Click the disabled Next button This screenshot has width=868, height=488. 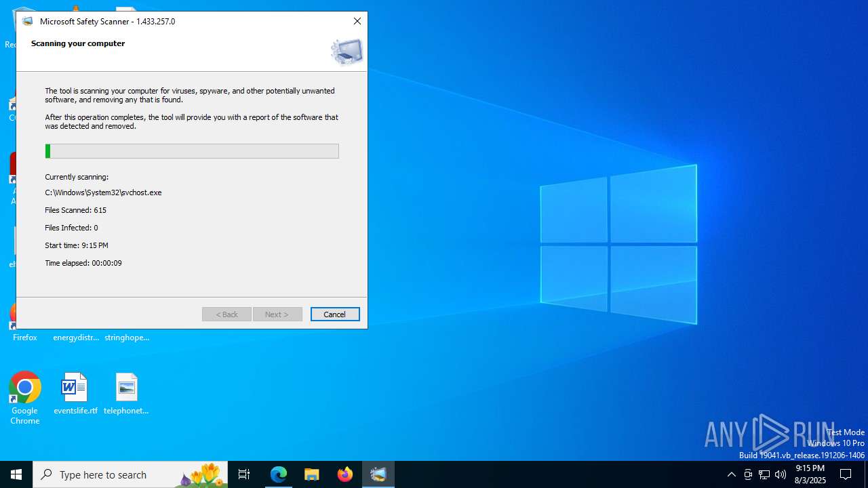pos(277,314)
